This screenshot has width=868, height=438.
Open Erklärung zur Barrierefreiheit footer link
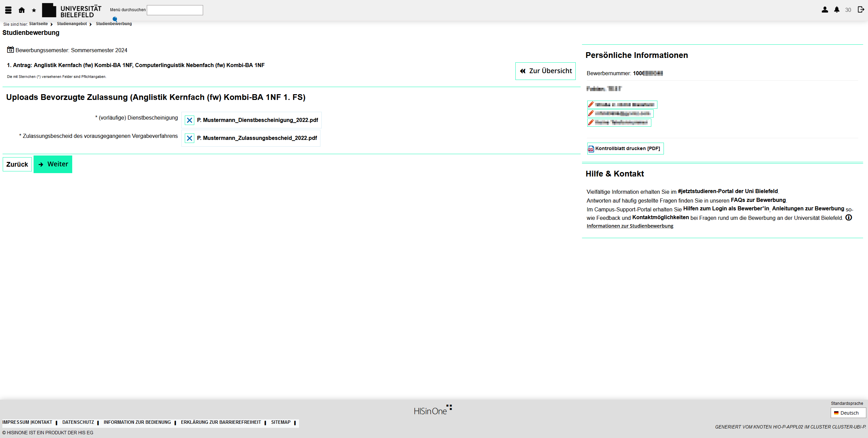coord(221,422)
